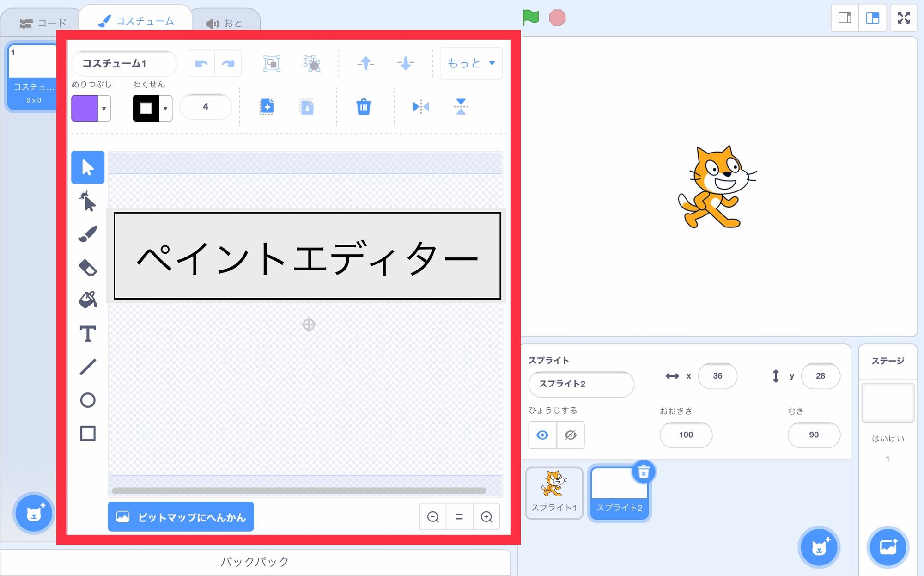Screen dimensions: 924x576
Task: Select the スプライト1 thumbnail
Action: (554, 493)
